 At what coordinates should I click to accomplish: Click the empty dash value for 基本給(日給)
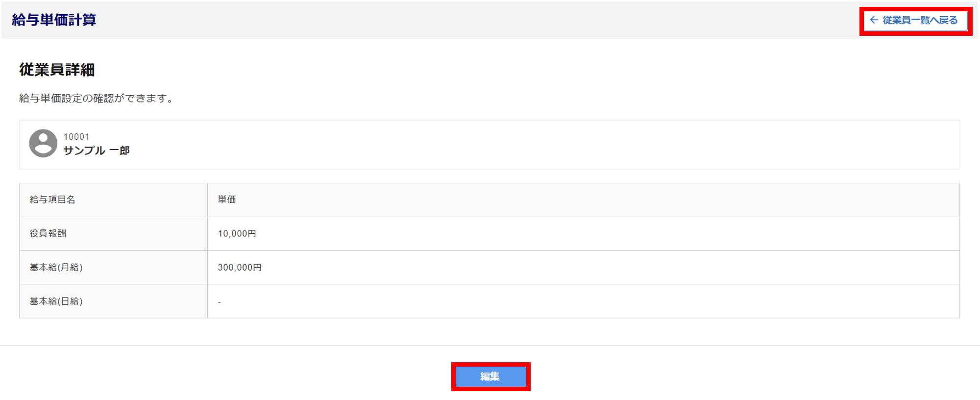tap(220, 302)
